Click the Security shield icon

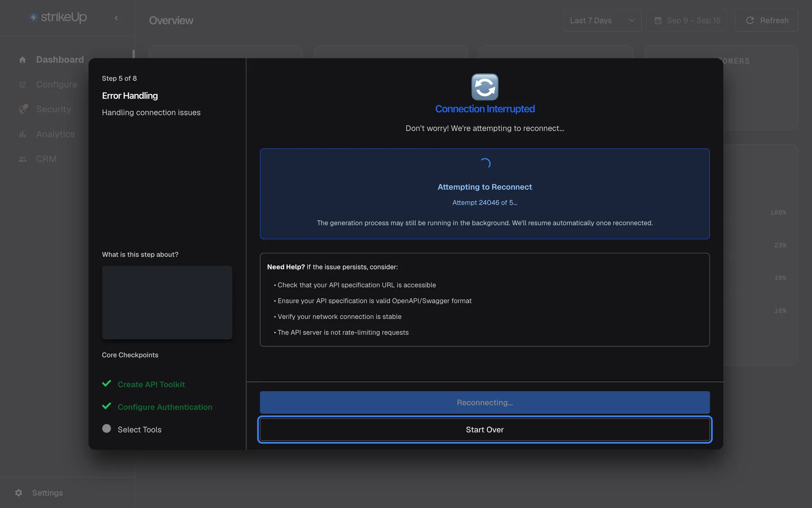click(x=23, y=109)
